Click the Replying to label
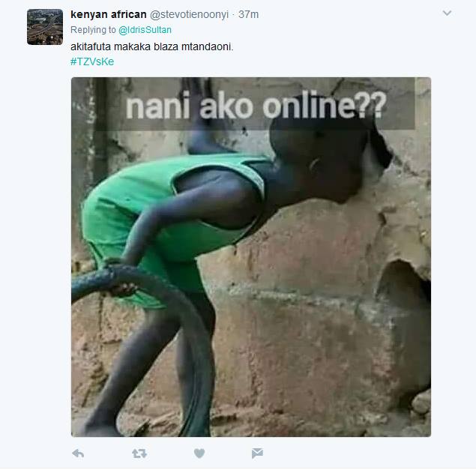The width and height of the screenshot is (476, 470). point(93,30)
